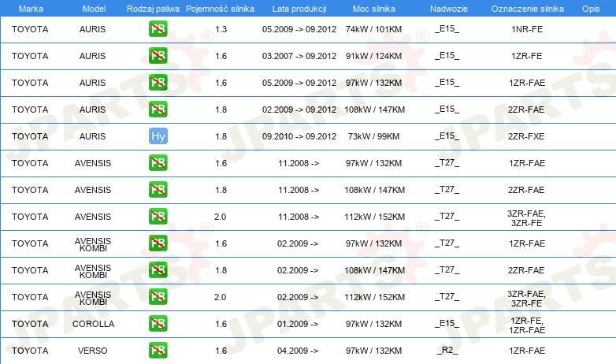Click the Moc silnika column header

coord(374,9)
